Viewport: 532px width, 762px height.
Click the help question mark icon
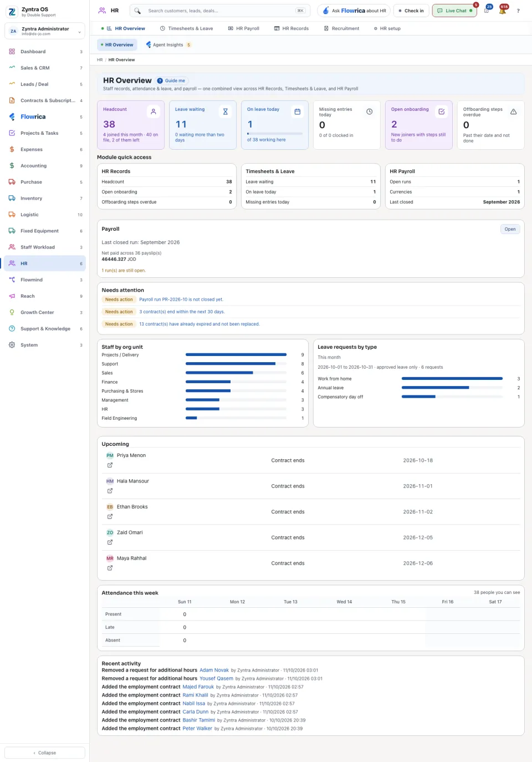tap(518, 11)
